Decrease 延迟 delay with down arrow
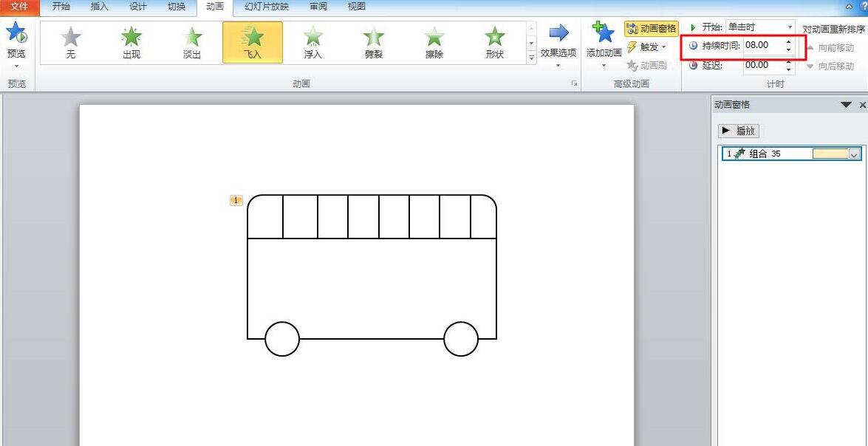This screenshot has width=868, height=446. pos(789,69)
